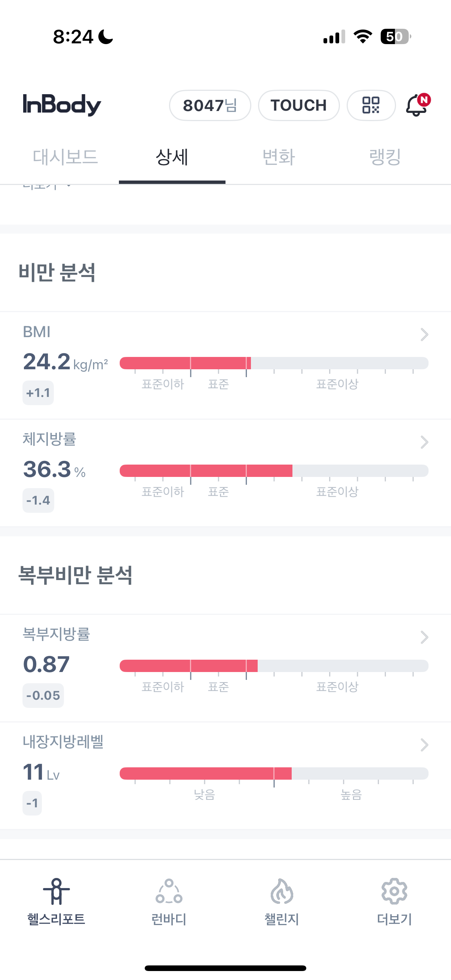Image resolution: width=451 pixels, height=980 pixels.
Task: Tap the 내장지방레벨 level bar
Action: 274,773
